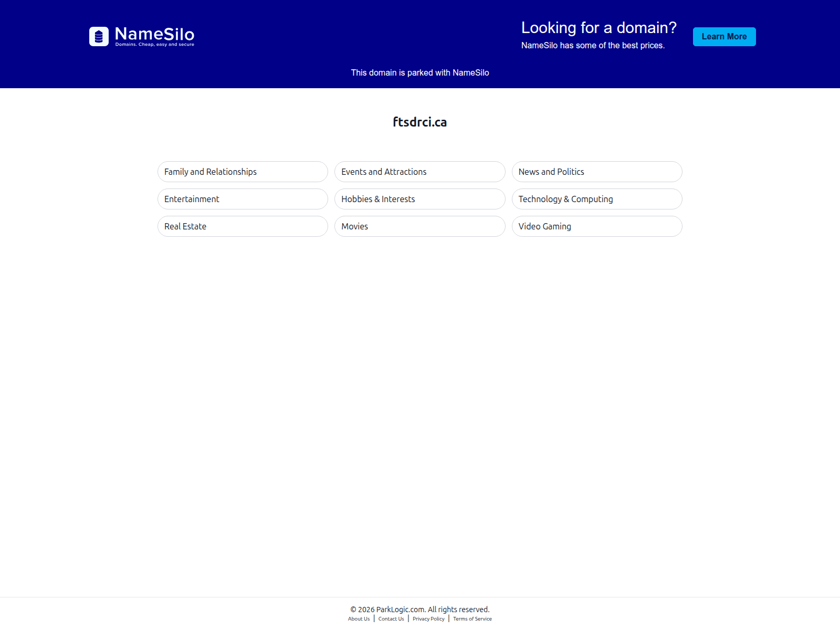Click the 'Looking for a domain?' heading
The image size is (840, 630).
[599, 28]
